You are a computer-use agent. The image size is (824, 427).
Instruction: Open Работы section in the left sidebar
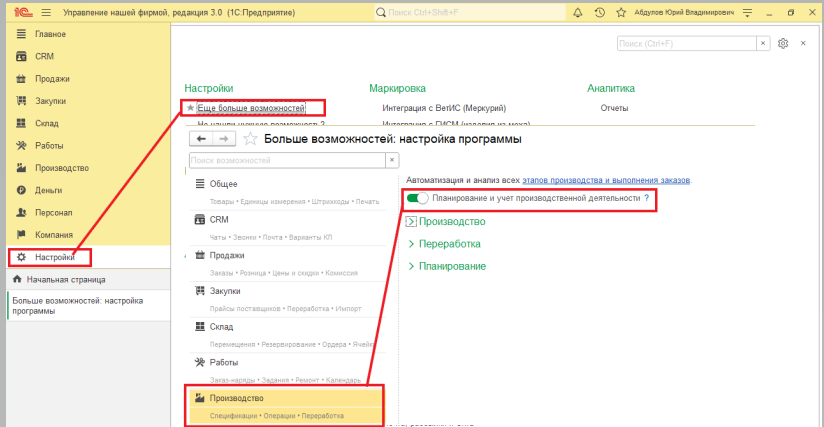[x=49, y=145]
